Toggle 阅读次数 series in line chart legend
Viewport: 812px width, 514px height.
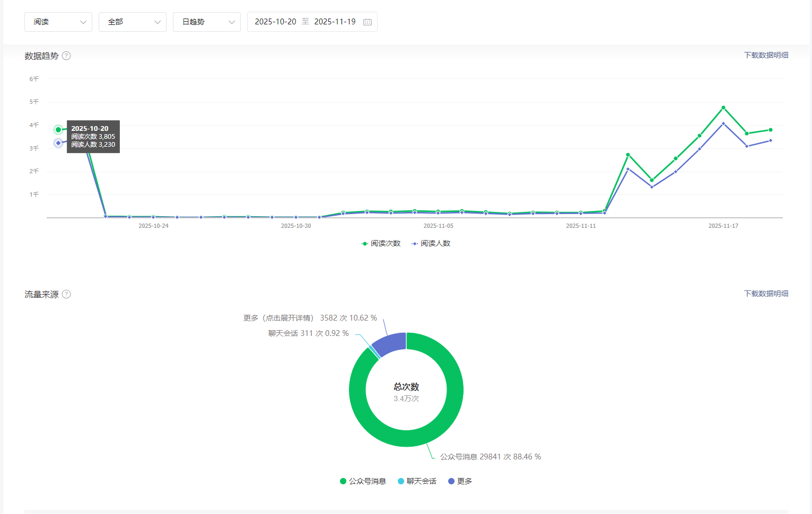(381, 243)
